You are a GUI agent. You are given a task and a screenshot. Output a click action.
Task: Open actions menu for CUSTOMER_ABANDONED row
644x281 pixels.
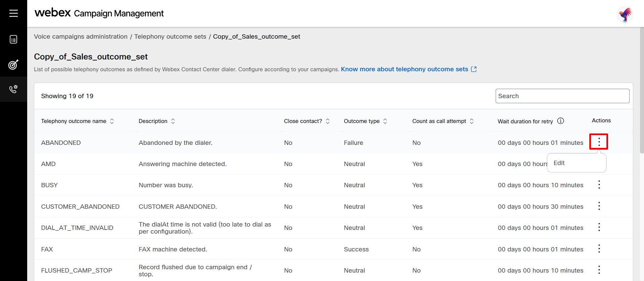(599, 206)
